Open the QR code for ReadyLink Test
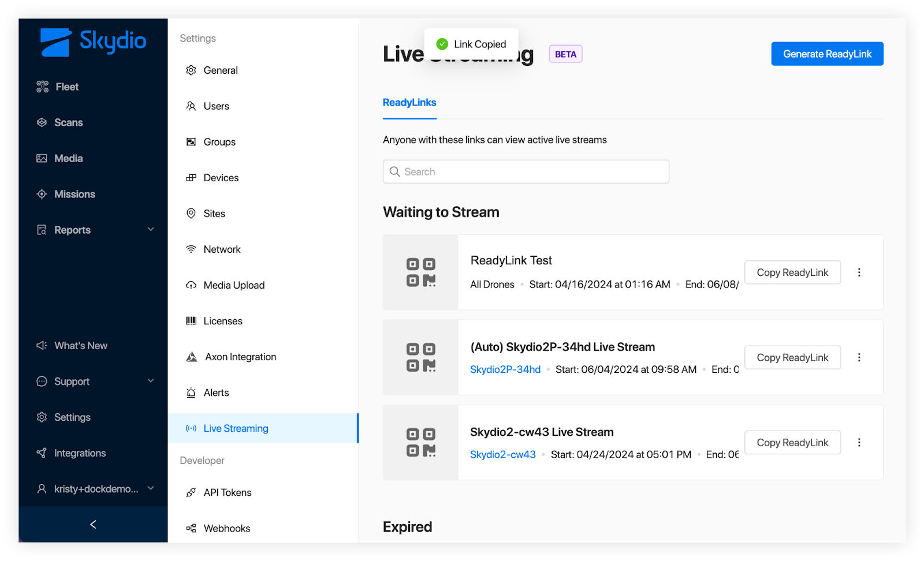924x561 pixels. point(420,272)
